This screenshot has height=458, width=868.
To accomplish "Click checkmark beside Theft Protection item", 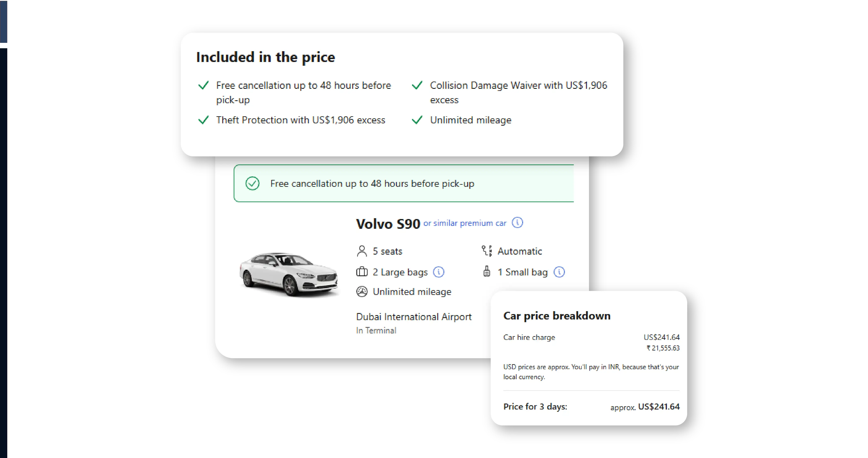I will pos(204,120).
